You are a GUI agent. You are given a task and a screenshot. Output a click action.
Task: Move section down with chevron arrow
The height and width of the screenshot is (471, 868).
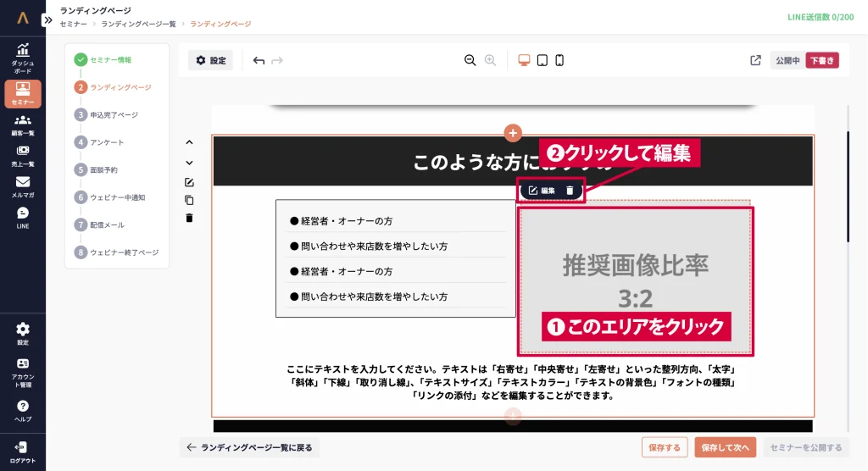[189, 163]
